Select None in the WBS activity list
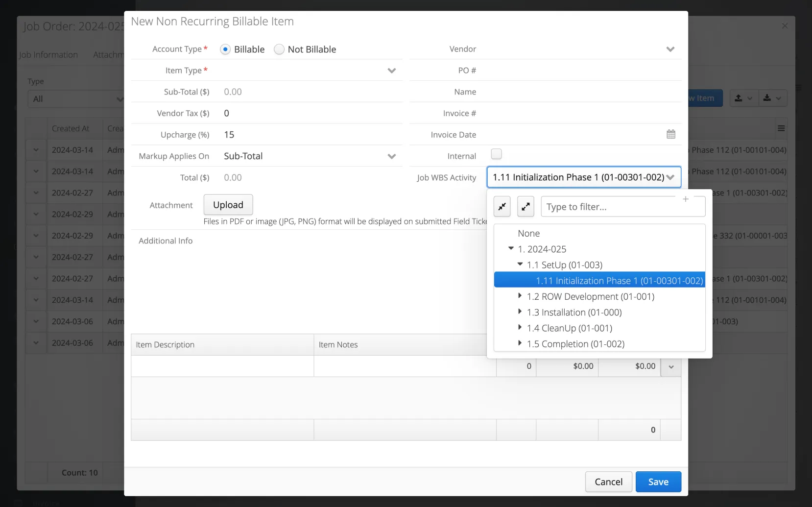Viewport: 812px width, 507px height. pos(529,234)
